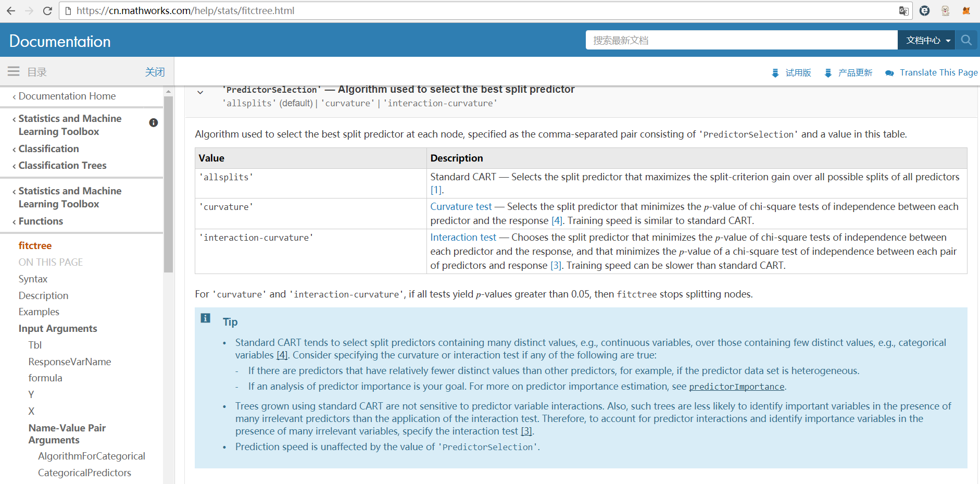
Task: Open the 文档中心 search scope dropdown
Action: [x=927, y=40]
